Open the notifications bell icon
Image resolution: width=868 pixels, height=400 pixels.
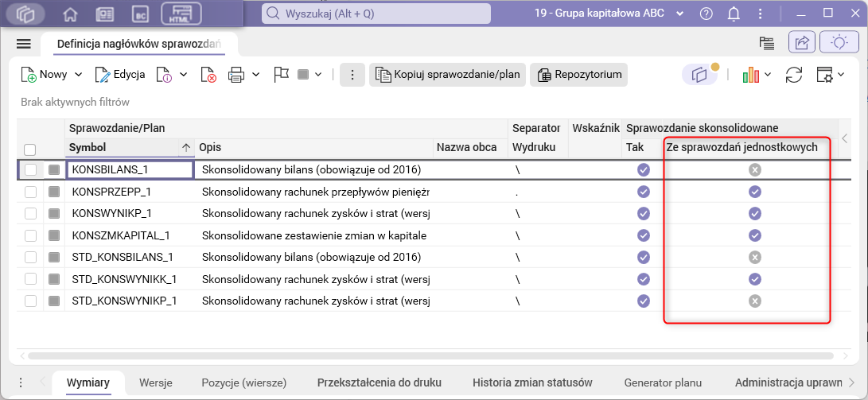pyautogui.click(x=734, y=14)
